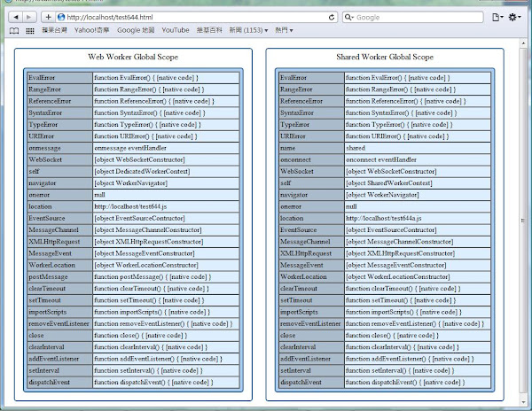Click 'EvalError' in Web Worker table
Image resolution: width=532 pixels, height=411 pixels.
(59, 78)
